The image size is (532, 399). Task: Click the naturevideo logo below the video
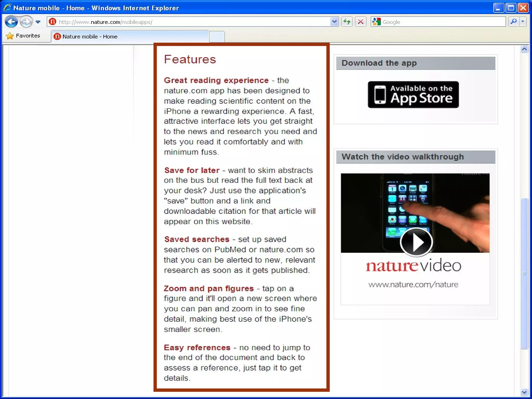413,266
